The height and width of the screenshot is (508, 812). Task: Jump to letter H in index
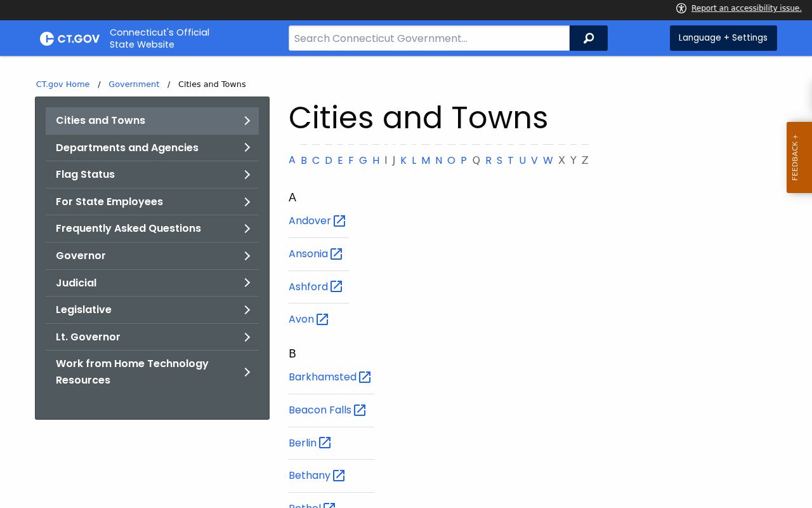tap(376, 161)
